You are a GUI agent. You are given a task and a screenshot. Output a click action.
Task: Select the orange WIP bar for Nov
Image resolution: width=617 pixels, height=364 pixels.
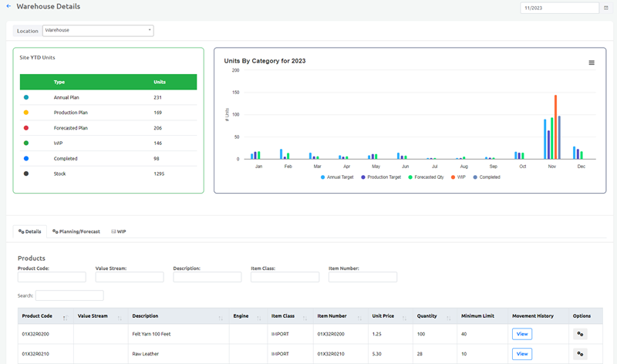pyautogui.click(x=555, y=126)
